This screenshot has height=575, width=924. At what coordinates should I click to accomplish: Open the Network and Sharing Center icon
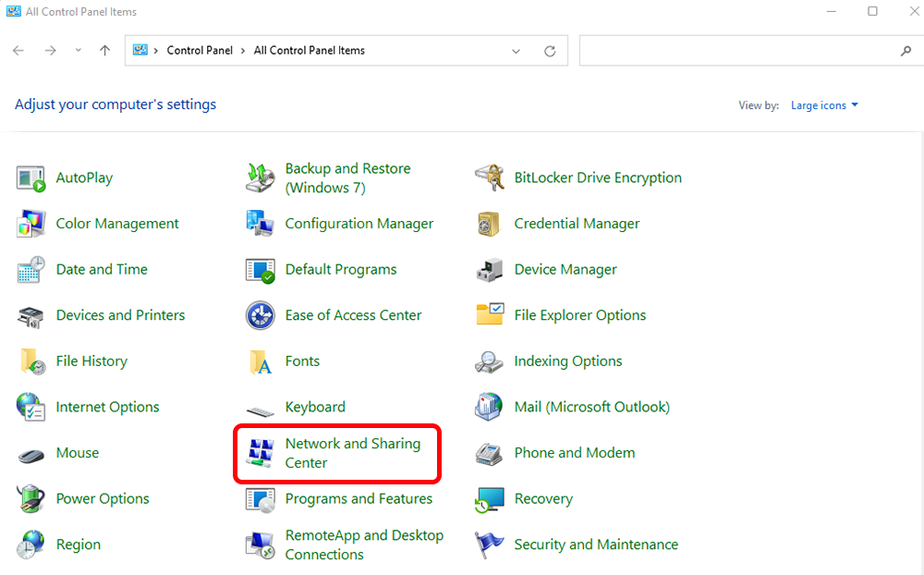tap(260, 453)
